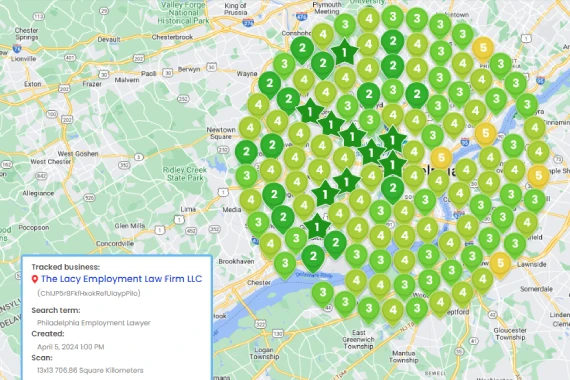Click rank 3 pin below Plymouth Meeting label
570x380 pixels.
pos(345,27)
